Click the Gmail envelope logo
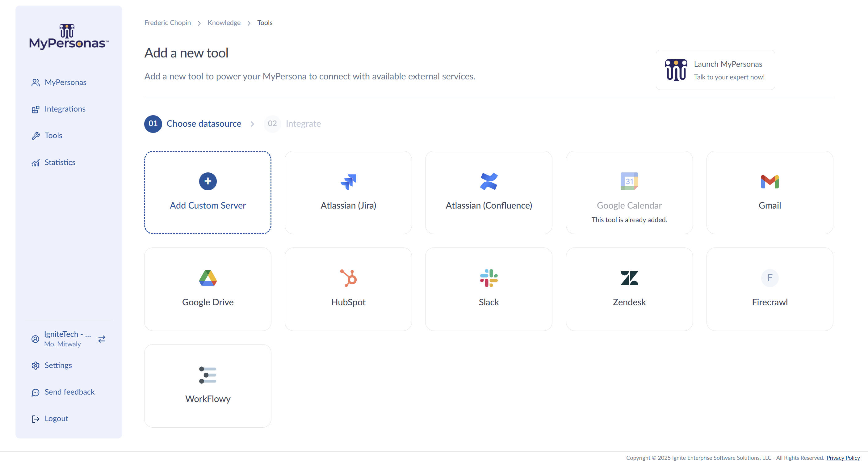Viewport: 868px width, 461px height. (769, 182)
